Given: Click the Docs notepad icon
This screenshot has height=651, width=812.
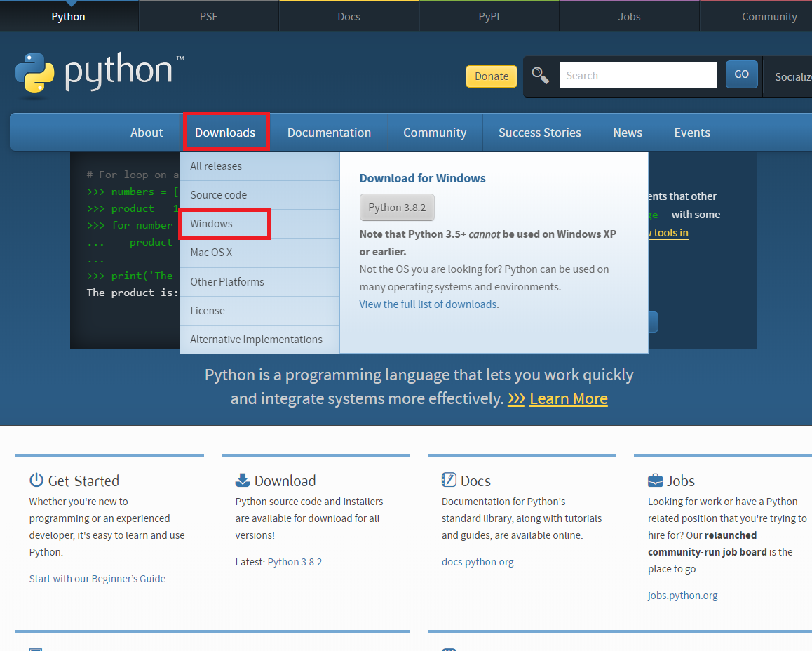Looking at the screenshot, I should tap(449, 480).
